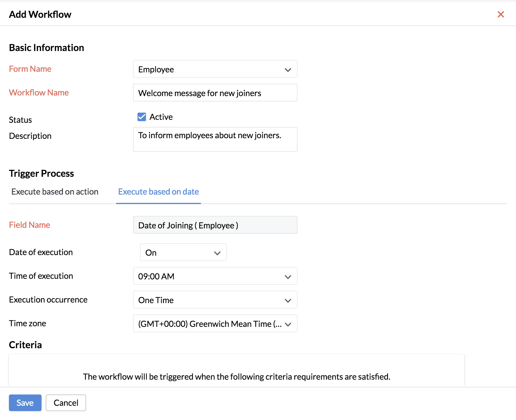Click the Trigger Process heading
This screenshot has width=516, height=420.
41,173
